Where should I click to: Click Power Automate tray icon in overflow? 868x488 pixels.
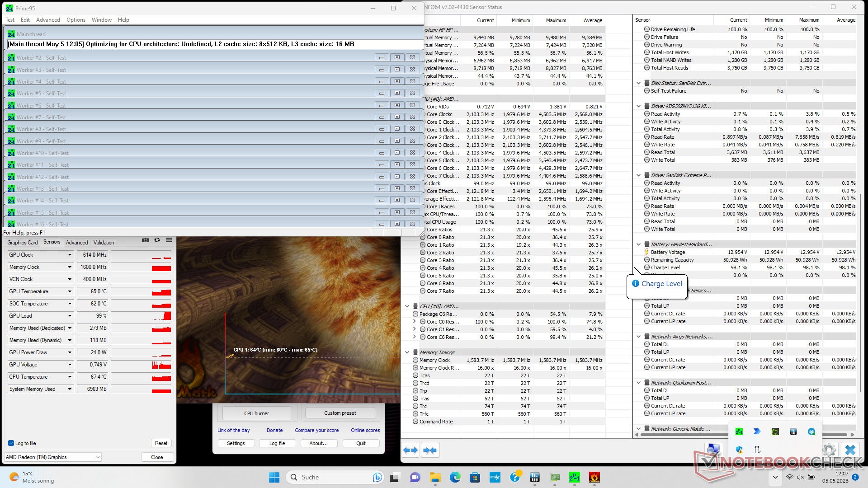pos(757,432)
